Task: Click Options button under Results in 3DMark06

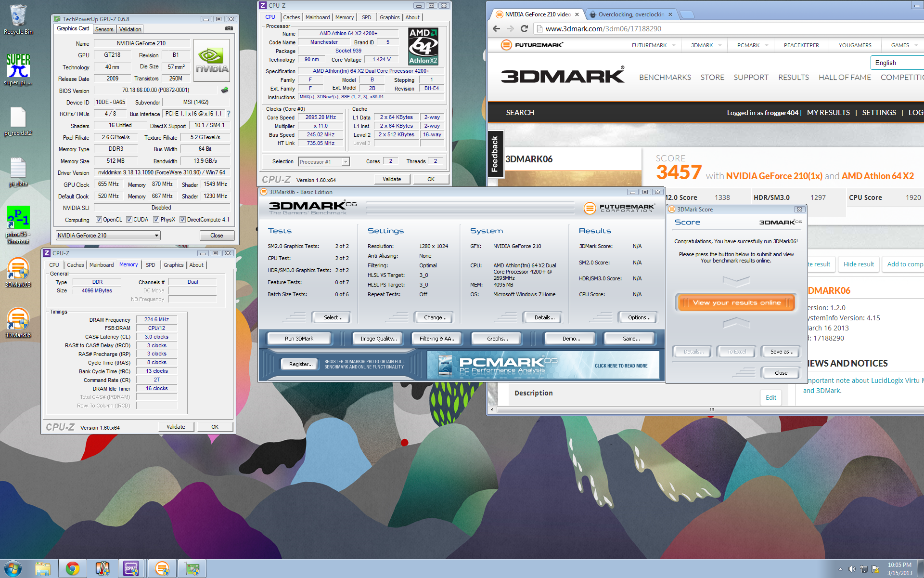Action: 639,317
